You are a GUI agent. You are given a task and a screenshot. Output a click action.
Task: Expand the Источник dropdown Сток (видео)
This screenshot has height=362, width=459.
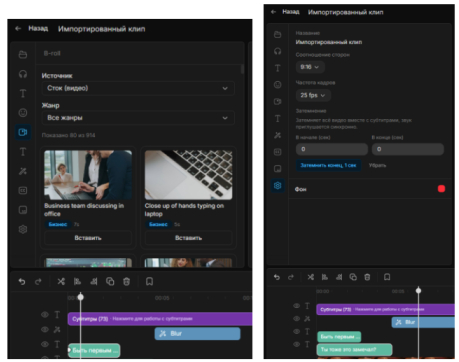[x=138, y=88]
